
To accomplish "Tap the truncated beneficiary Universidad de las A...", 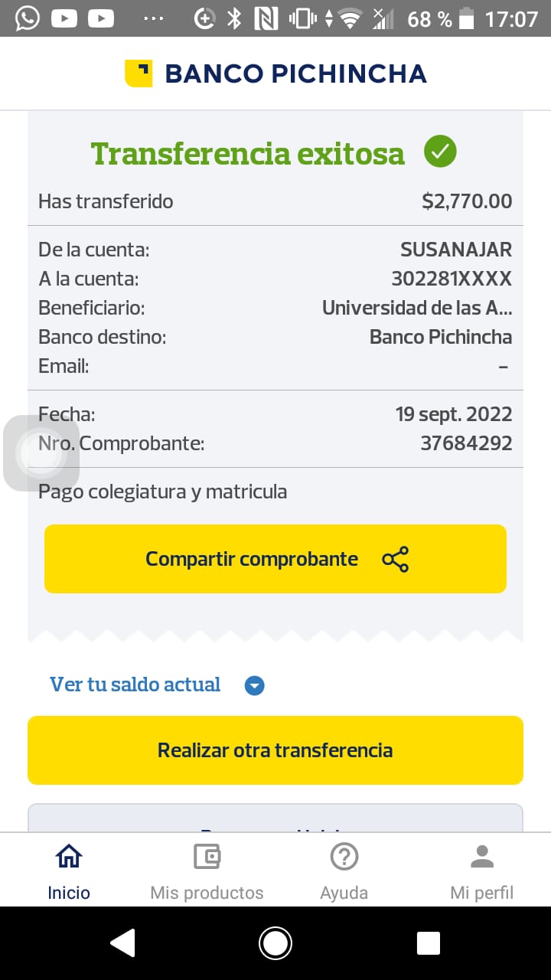I will [x=417, y=308].
